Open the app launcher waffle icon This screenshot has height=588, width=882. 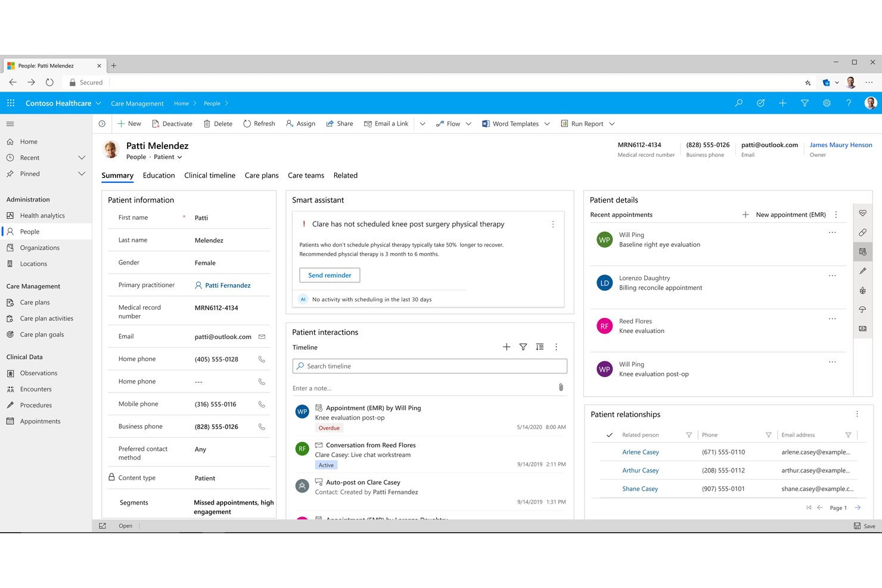[x=11, y=103]
